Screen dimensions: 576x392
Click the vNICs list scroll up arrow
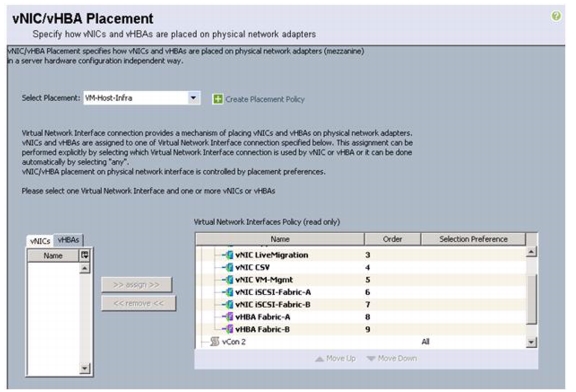[x=84, y=268]
